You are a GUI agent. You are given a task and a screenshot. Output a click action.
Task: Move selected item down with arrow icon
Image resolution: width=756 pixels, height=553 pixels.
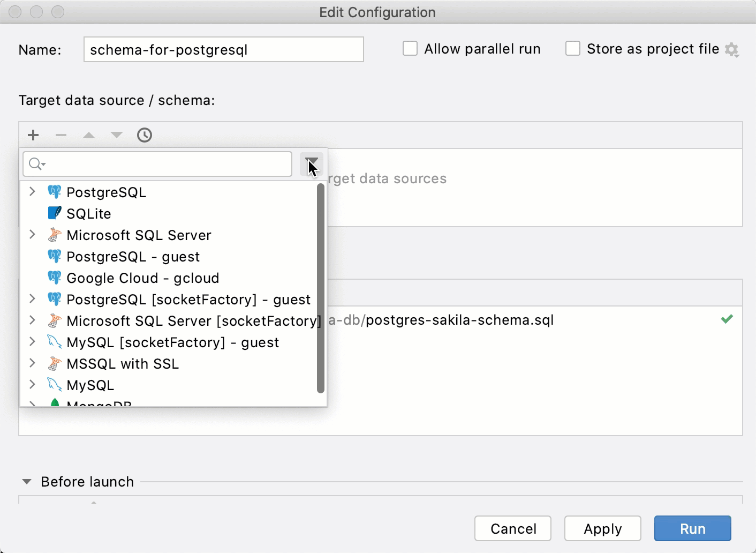(x=117, y=135)
